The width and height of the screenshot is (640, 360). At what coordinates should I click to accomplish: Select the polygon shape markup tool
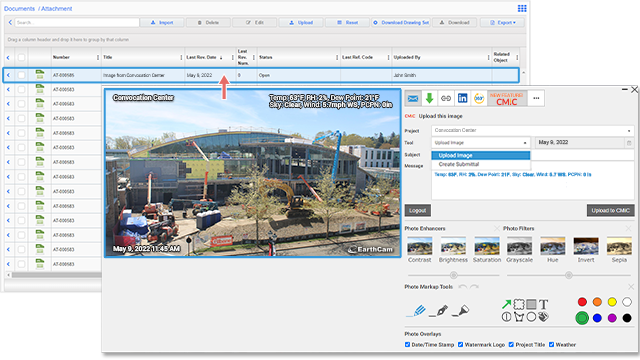point(519,317)
